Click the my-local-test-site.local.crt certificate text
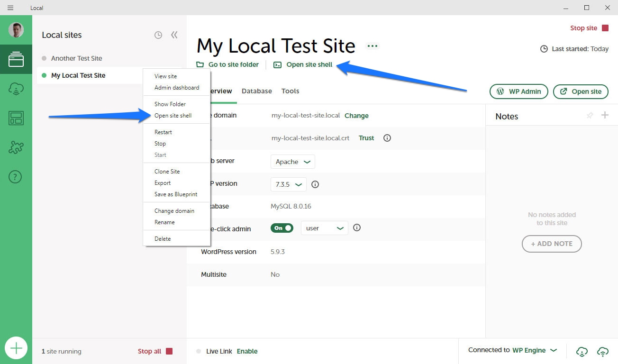Image resolution: width=618 pixels, height=364 pixels. [x=310, y=138]
